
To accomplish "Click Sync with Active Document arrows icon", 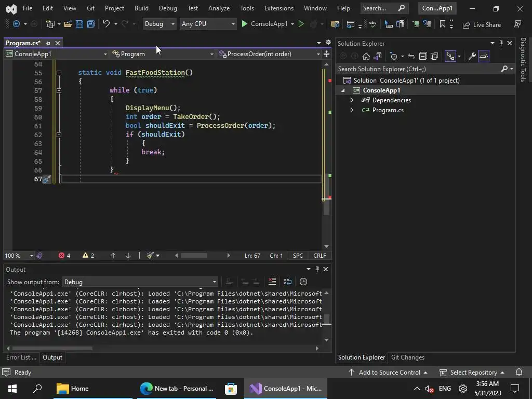I will (411, 56).
